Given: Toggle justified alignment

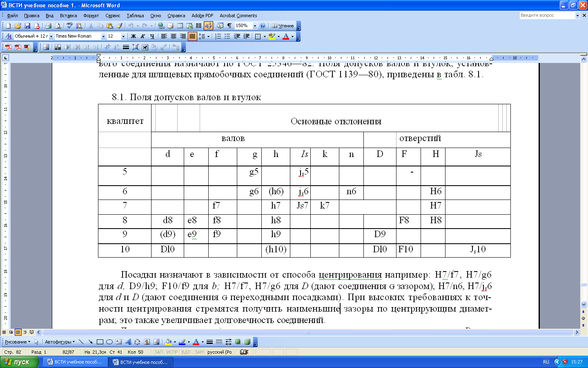Looking at the screenshot, I should [192, 36].
